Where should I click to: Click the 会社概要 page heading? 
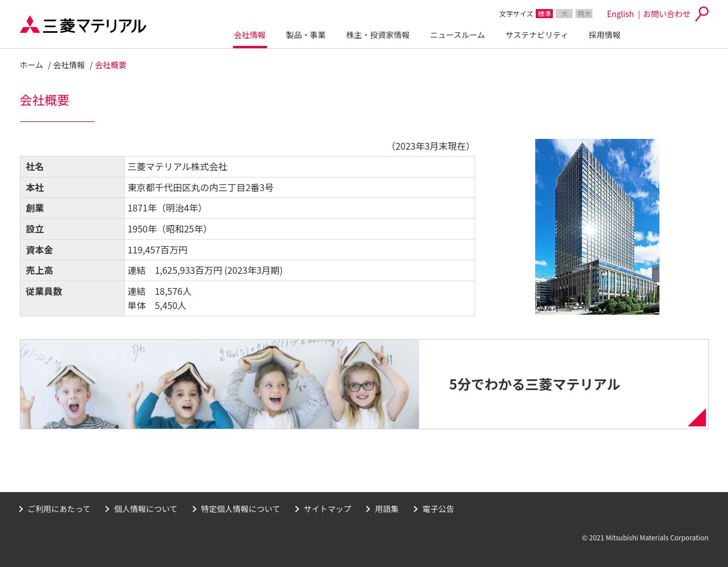(45, 100)
